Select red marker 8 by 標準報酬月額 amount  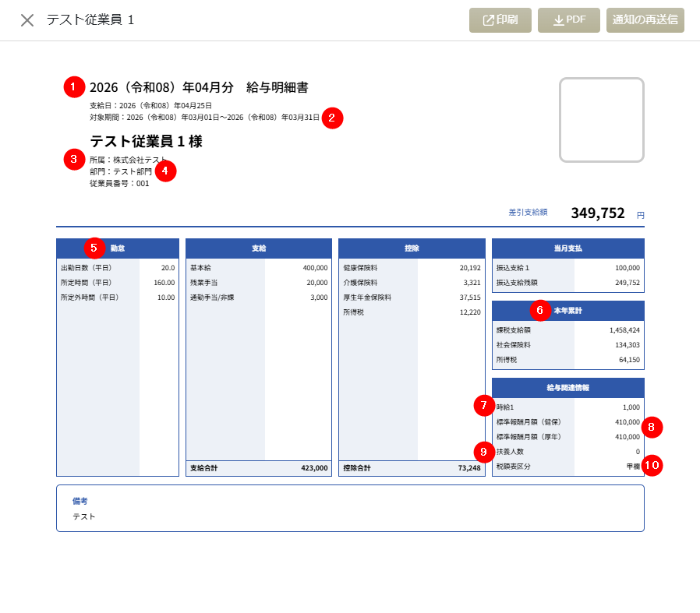652,427
